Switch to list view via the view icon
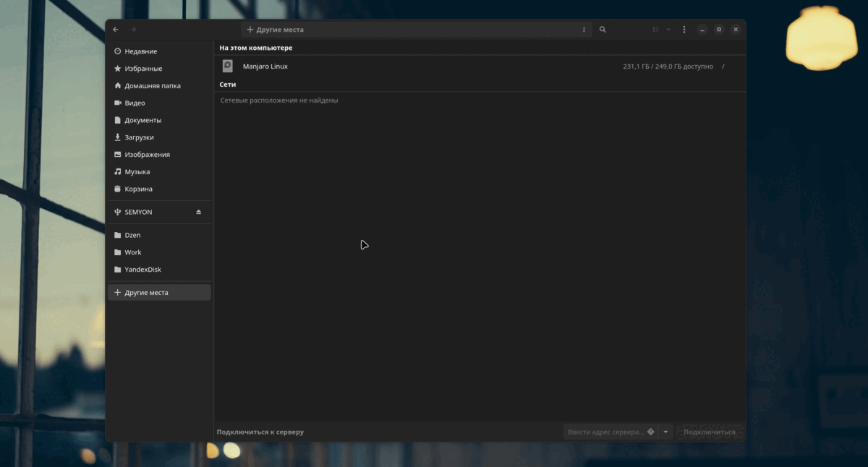The height and width of the screenshot is (467, 868). (655, 30)
